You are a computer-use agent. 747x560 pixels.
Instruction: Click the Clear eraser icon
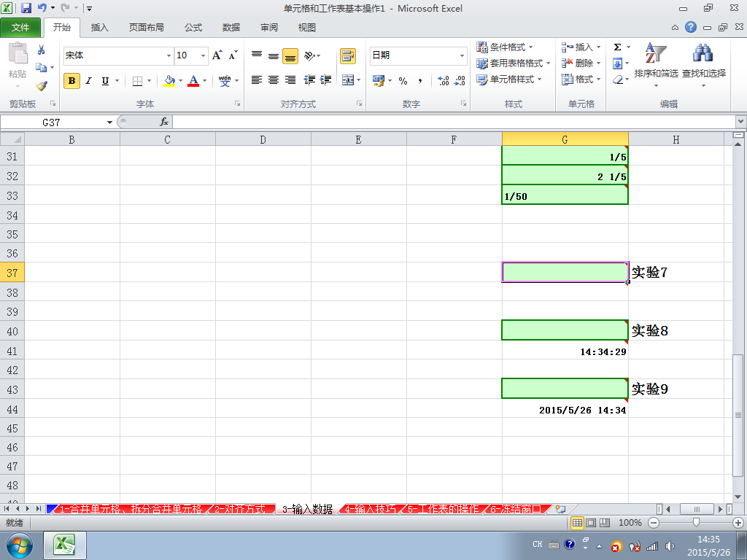[x=618, y=79]
